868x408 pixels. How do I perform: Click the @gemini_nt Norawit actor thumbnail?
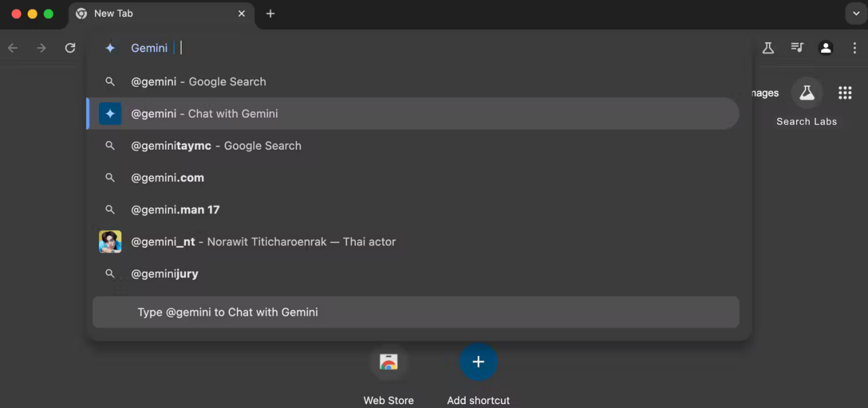(x=110, y=241)
